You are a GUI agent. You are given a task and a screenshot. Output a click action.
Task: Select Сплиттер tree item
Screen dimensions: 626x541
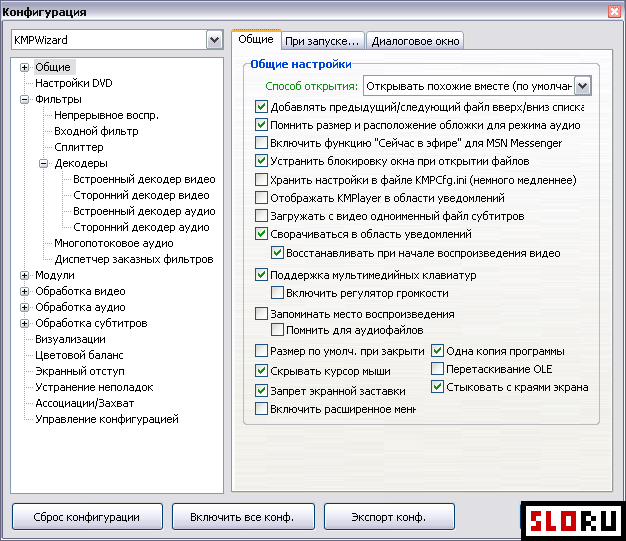[79, 147]
